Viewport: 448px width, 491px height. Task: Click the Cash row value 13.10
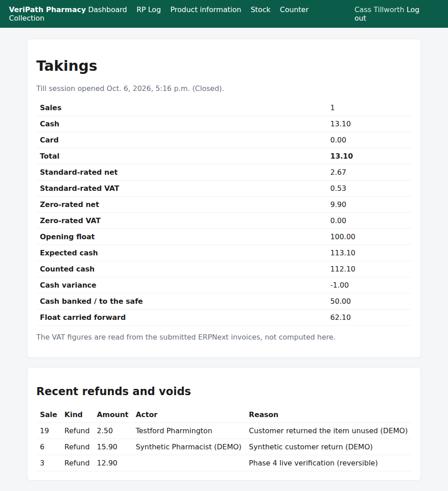tap(340, 124)
